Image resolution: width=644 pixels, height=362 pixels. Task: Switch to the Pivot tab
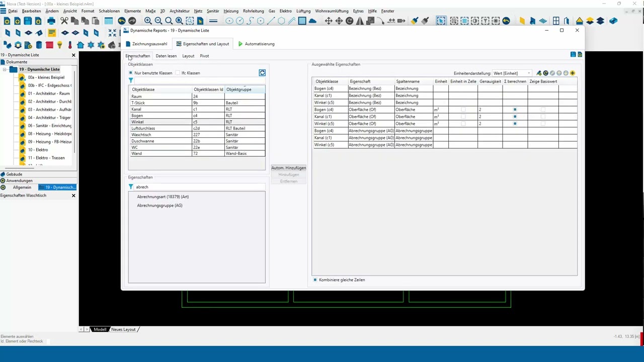[204, 56]
